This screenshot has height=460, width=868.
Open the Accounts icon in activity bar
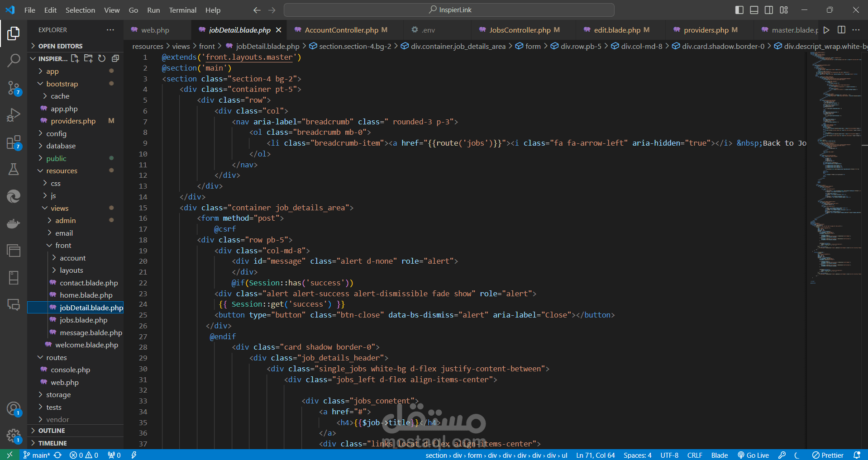14,409
